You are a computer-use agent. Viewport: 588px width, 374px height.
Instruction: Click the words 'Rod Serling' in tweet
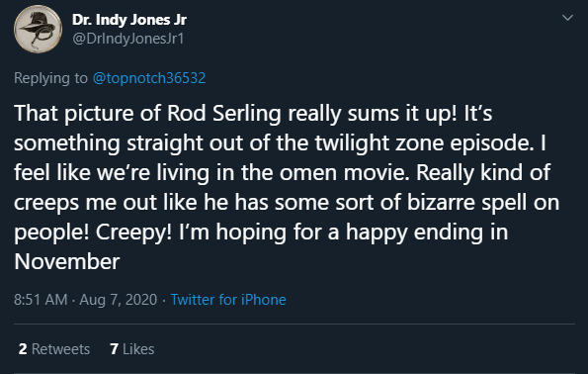224,113
